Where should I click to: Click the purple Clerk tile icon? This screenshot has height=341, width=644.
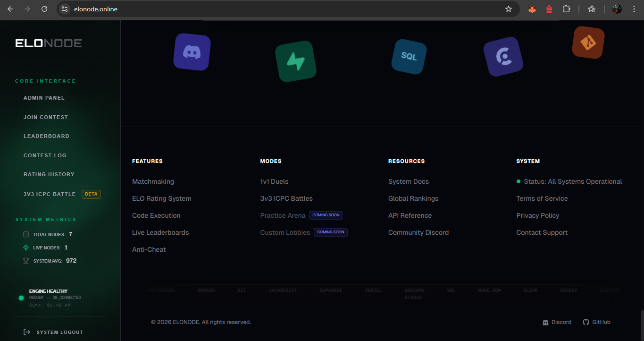point(503,57)
